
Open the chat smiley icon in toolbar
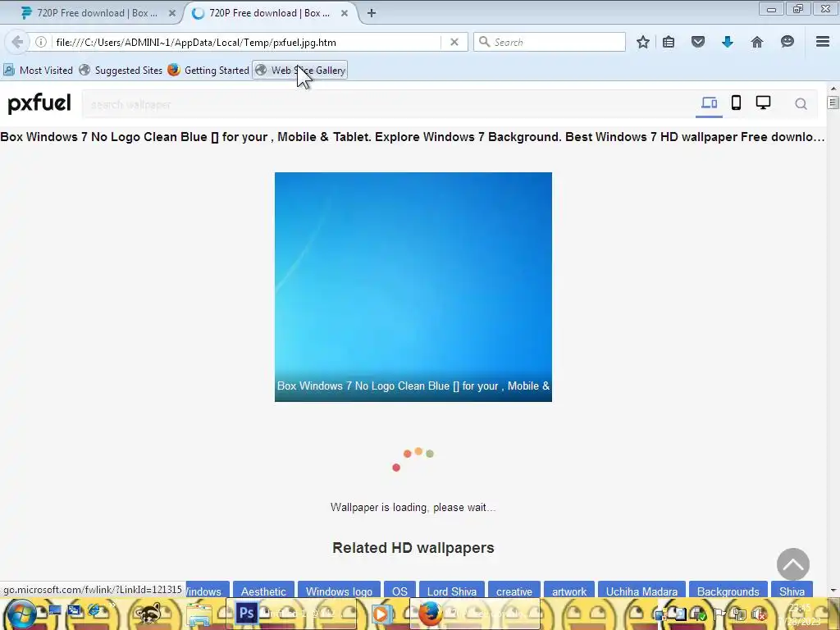[x=787, y=42]
